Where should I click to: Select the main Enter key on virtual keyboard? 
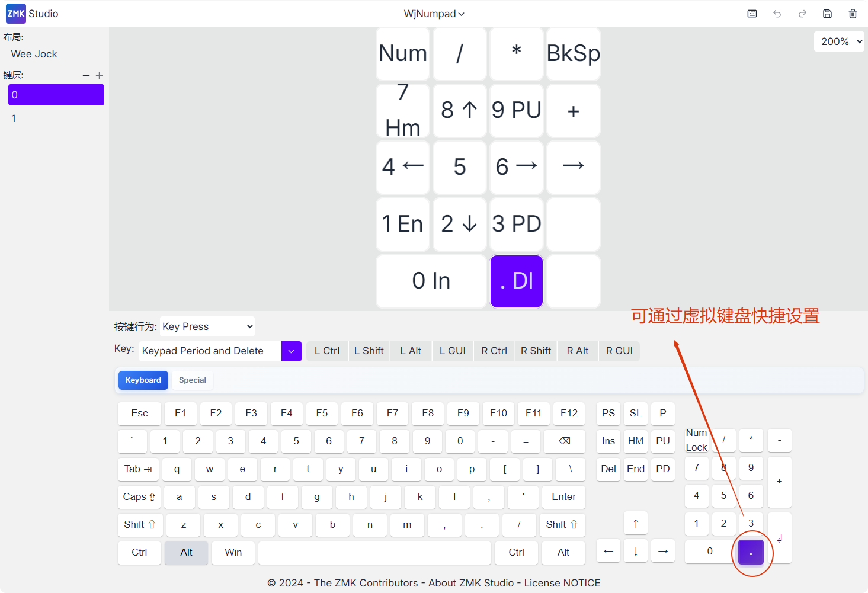[564, 496]
